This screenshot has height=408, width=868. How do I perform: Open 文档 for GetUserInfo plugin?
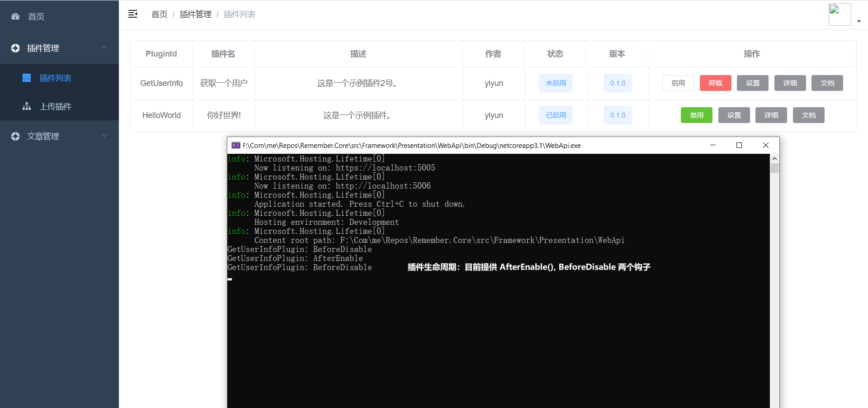(x=827, y=83)
